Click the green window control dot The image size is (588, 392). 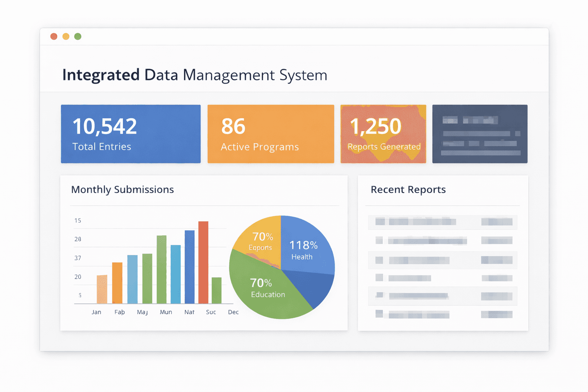78,36
